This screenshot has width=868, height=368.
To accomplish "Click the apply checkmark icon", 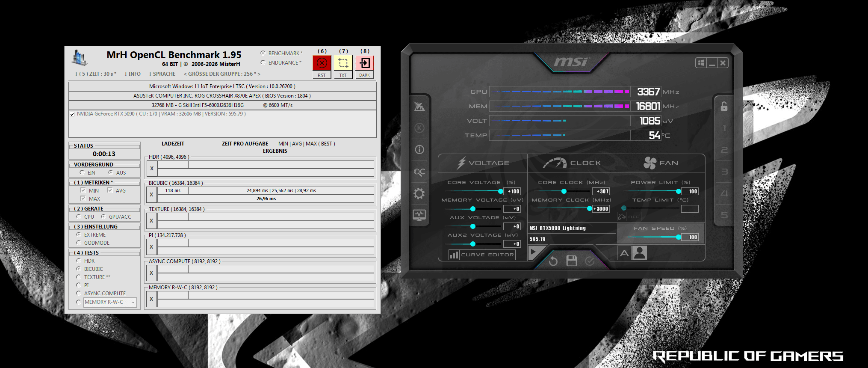I will (x=590, y=261).
